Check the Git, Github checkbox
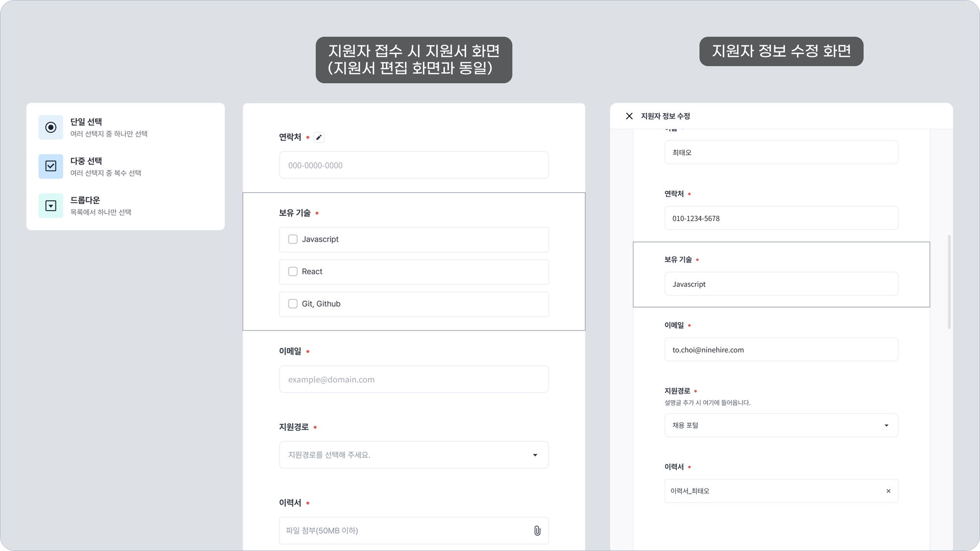Viewport: 980px width, 551px height. pyautogui.click(x=293, y=304)
